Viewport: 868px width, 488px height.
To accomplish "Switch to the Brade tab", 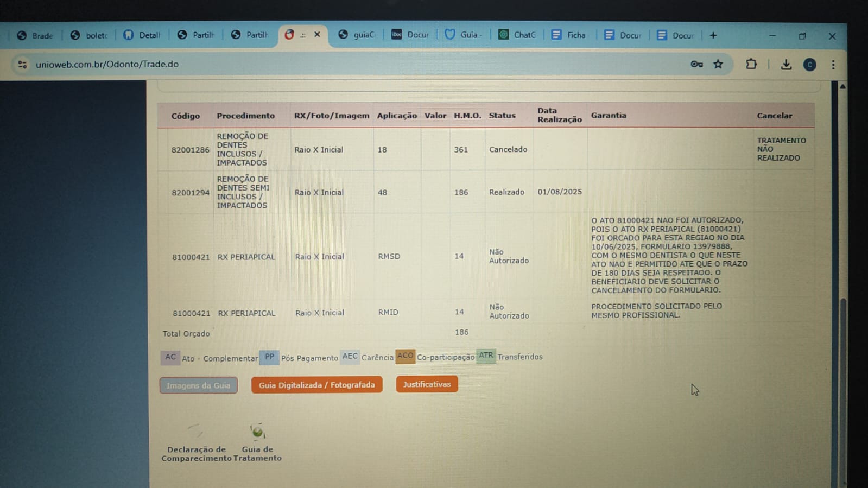I will pyautogui.click(x=35, y=35).
